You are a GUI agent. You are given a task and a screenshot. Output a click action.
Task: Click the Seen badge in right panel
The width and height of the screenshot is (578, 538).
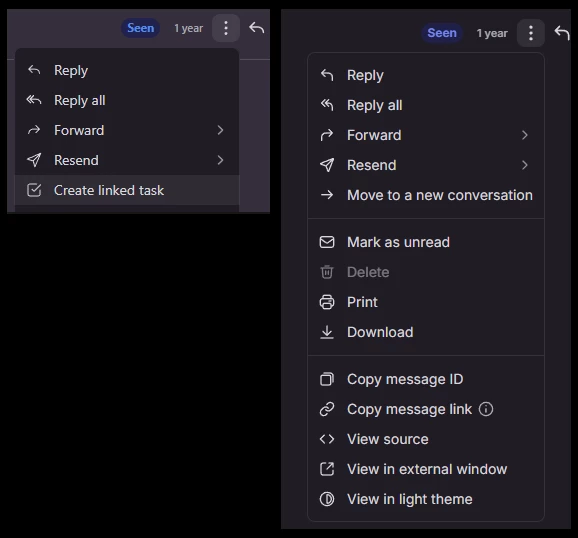442,33
